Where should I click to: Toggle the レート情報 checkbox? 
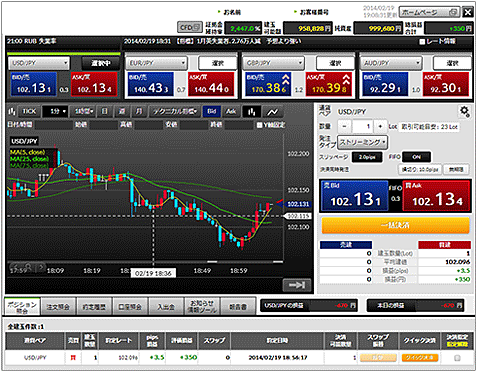[422, 42]
